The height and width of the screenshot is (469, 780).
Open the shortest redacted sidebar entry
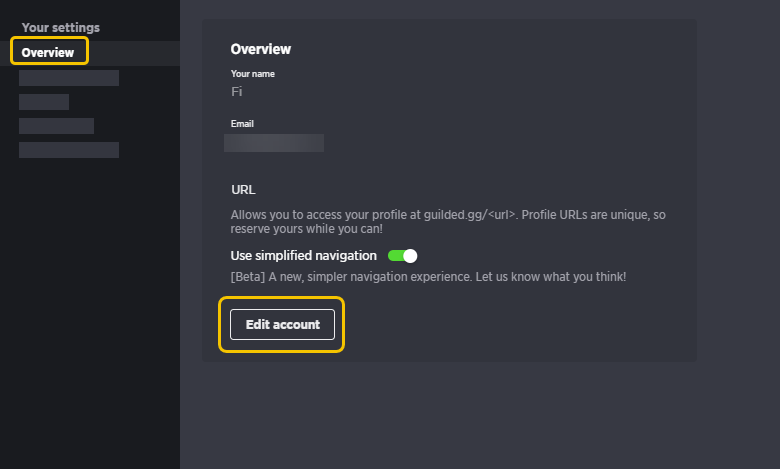[44, 102]
